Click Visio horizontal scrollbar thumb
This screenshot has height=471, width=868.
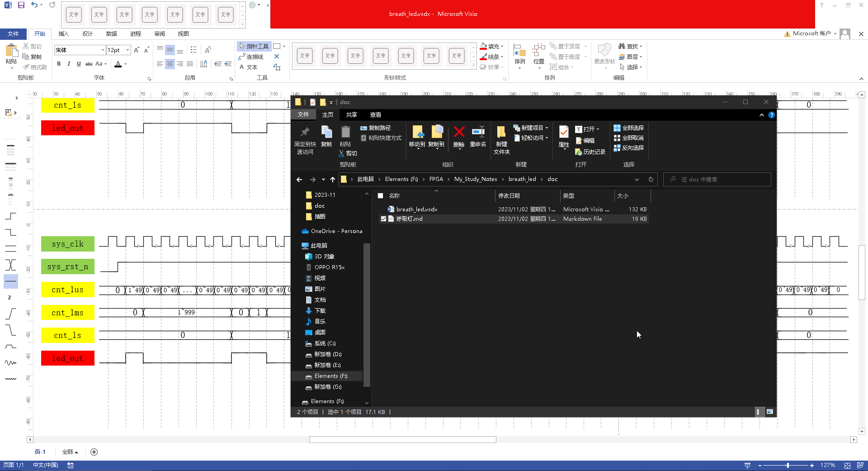pos(403,439)
